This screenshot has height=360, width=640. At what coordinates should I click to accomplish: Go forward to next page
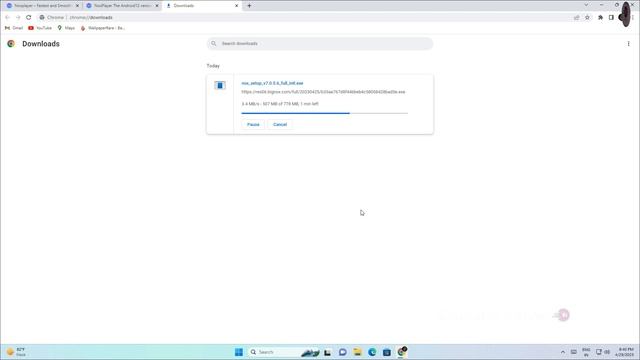click(18, 18)
